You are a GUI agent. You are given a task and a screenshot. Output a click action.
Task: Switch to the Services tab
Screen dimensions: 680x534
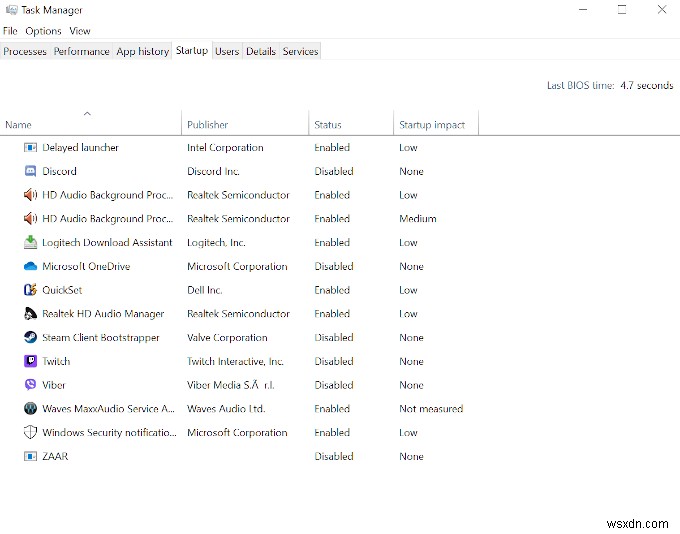(300, 51)
